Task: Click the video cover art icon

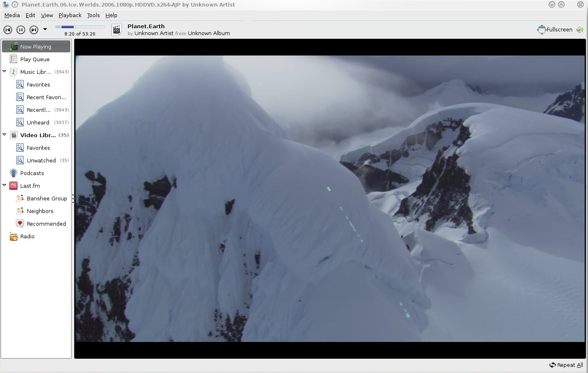Action: tap(117, 30)
